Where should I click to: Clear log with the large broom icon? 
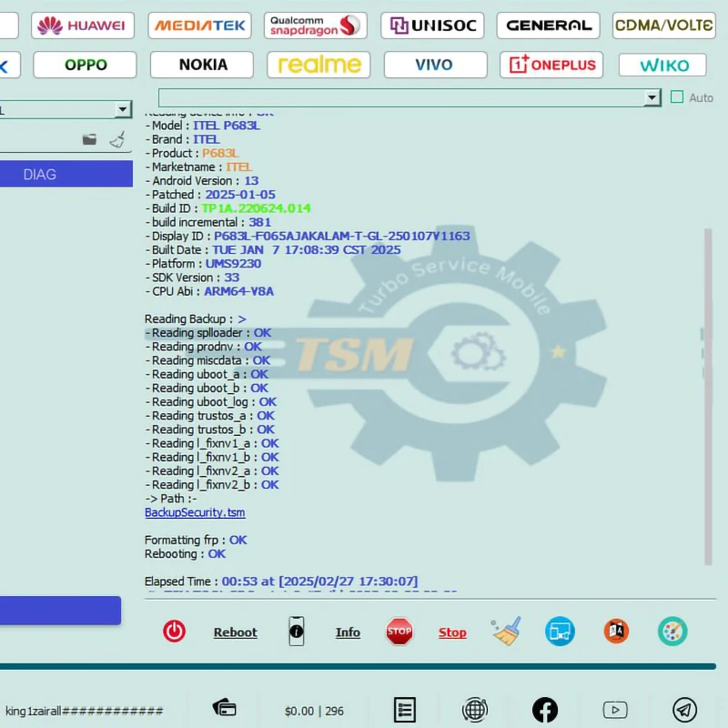pos(506,632)
